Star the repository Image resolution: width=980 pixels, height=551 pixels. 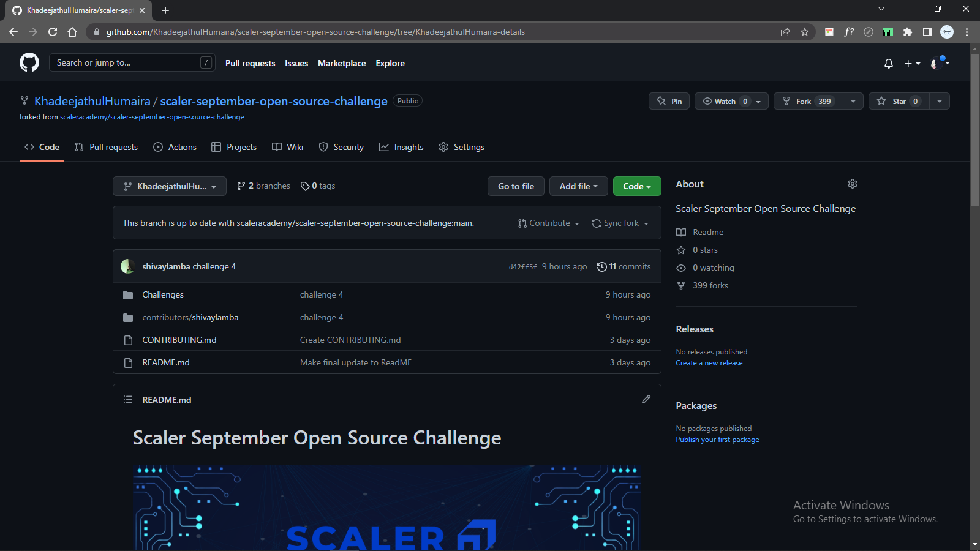[x=898, y=101]
